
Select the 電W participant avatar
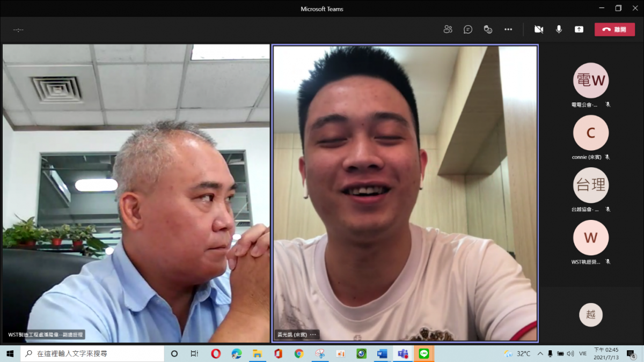click(590, 80)
